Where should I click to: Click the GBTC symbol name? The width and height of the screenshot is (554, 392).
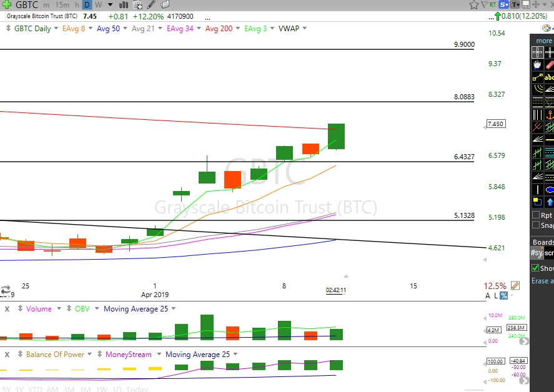point(27,5)
